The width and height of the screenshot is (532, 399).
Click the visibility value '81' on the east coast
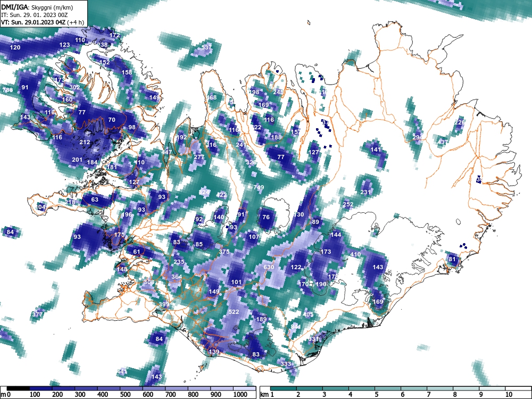pyautogui.click(x=452, y=259)
